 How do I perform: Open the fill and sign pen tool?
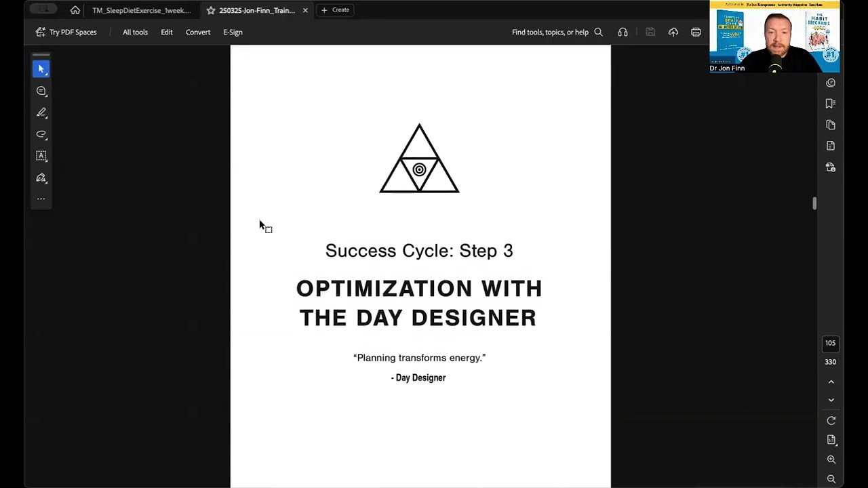[x=41, y=178]
